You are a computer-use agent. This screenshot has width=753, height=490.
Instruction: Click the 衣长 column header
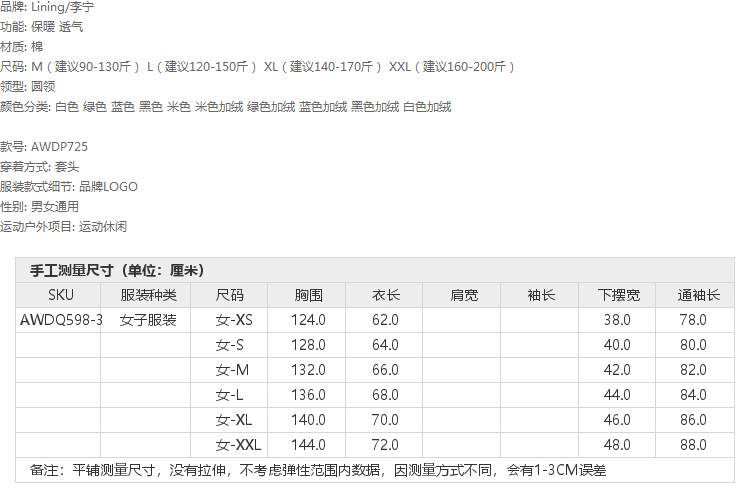385,295
